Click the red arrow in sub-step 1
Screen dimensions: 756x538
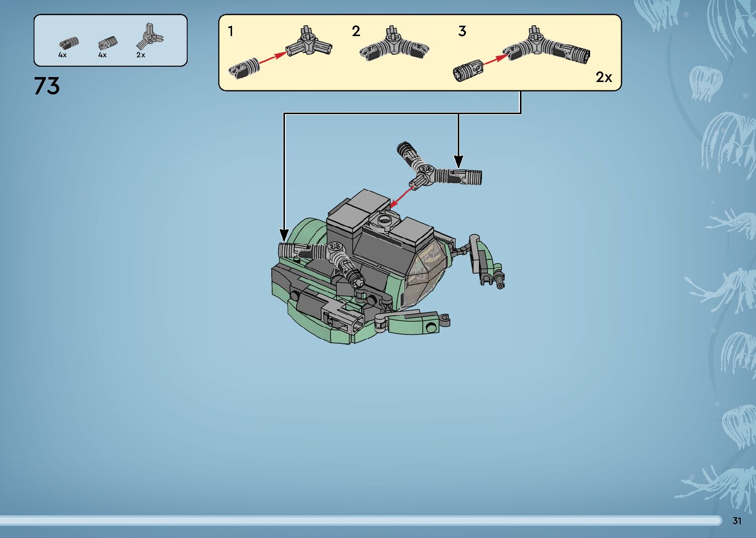(x=273, y=58)
